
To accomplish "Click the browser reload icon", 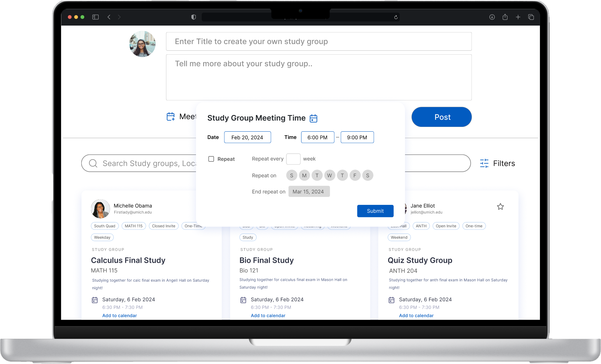I will pyautogui.click(x=396, y=17).
